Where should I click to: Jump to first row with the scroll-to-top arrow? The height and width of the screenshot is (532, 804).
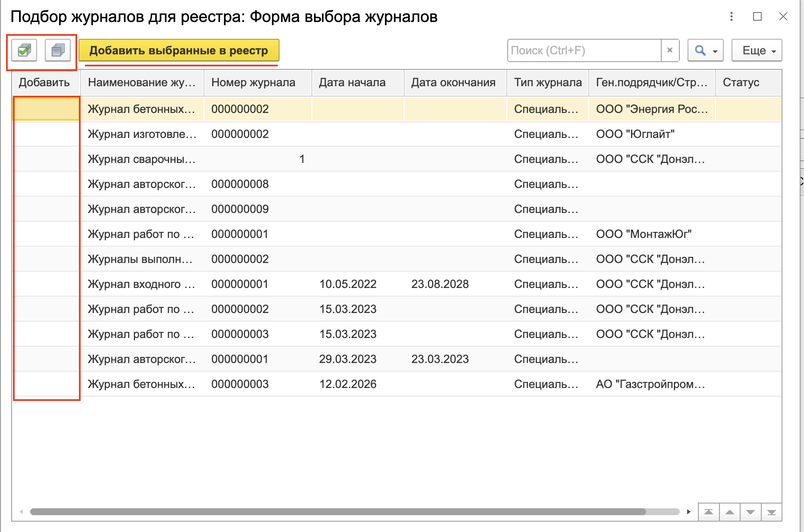(708, 512)
